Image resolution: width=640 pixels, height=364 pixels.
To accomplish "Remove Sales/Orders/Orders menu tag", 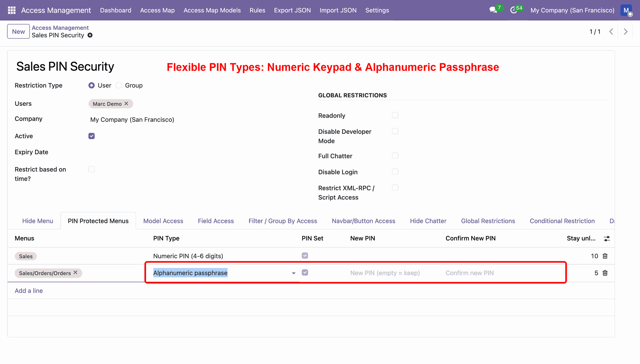I will (x=76, y=273).
